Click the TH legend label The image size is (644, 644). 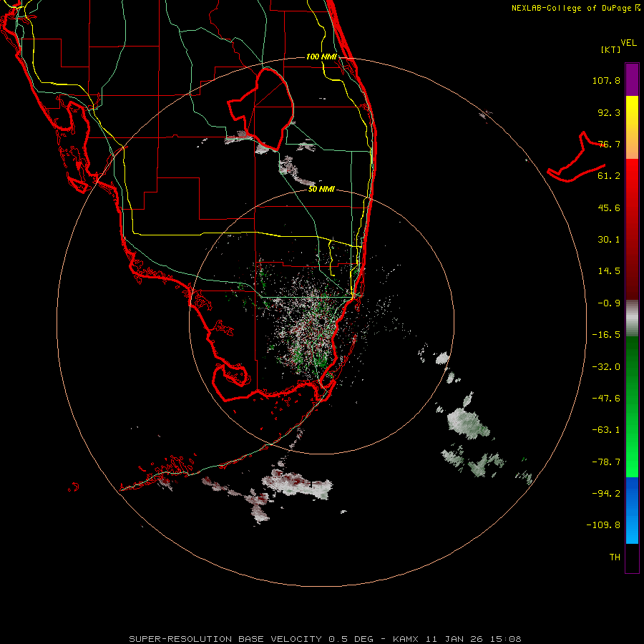(615, 557)
